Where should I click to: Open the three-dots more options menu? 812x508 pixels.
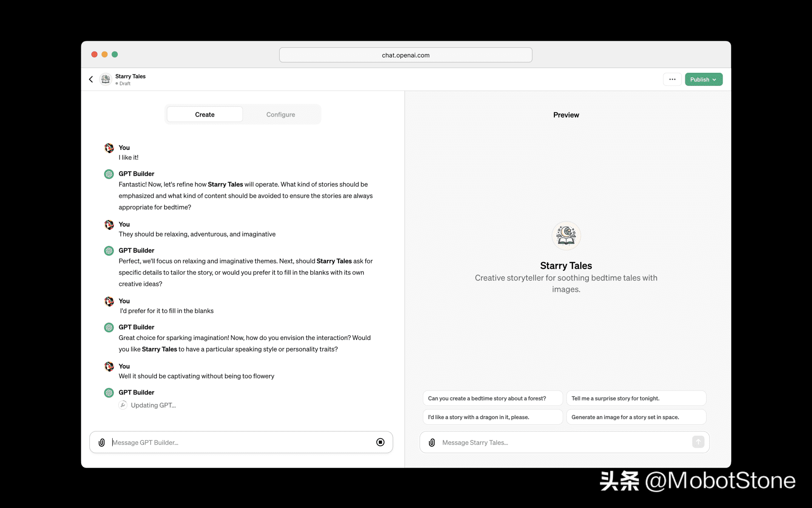coord(672,79)
